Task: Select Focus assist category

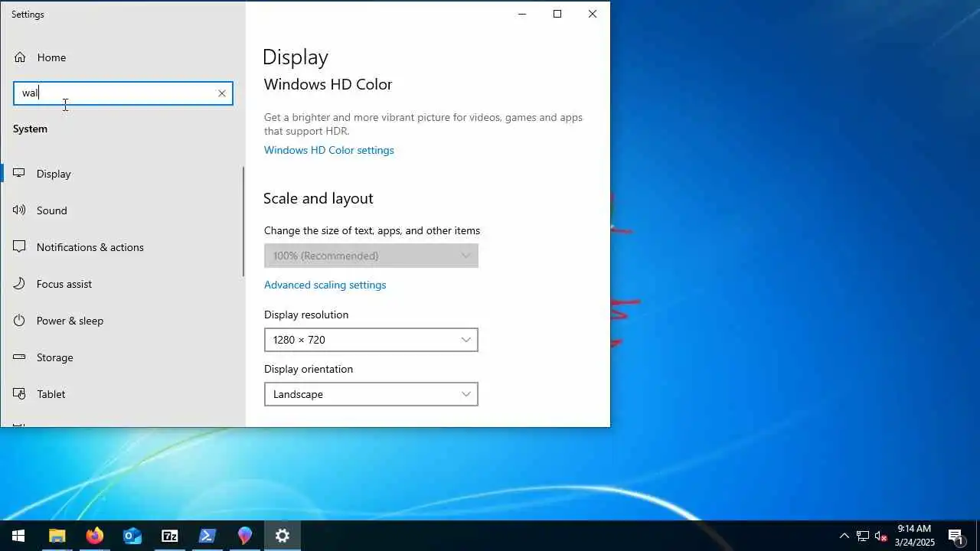Action: (x=122, y=284)
